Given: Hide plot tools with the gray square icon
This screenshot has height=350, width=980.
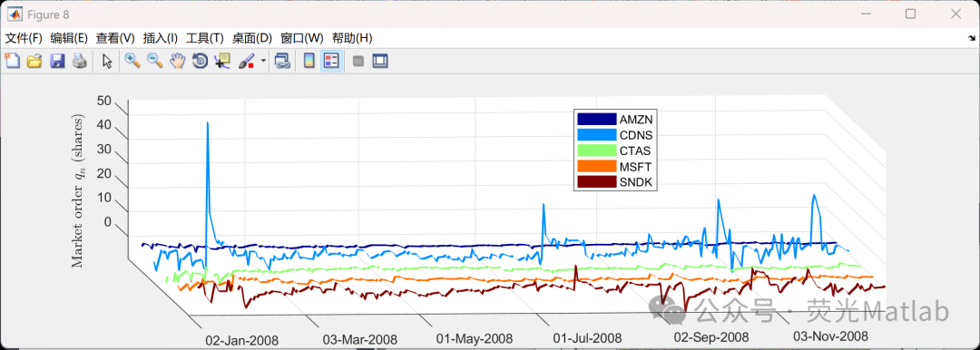Looking at the screenshot, I should coord(358,62).
